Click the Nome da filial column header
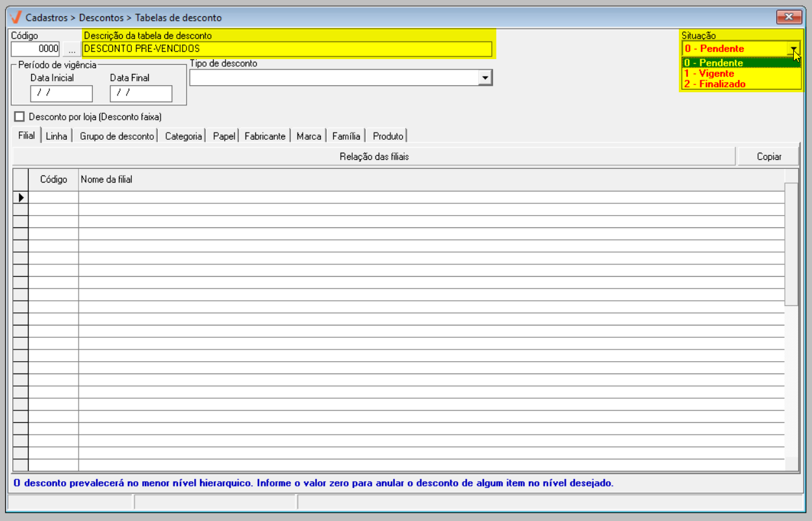The image size is (812, 521). click(x=431, y=179)
